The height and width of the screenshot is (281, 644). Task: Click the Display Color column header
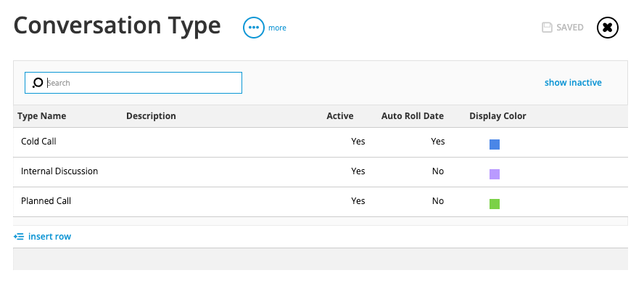[498, 116]
